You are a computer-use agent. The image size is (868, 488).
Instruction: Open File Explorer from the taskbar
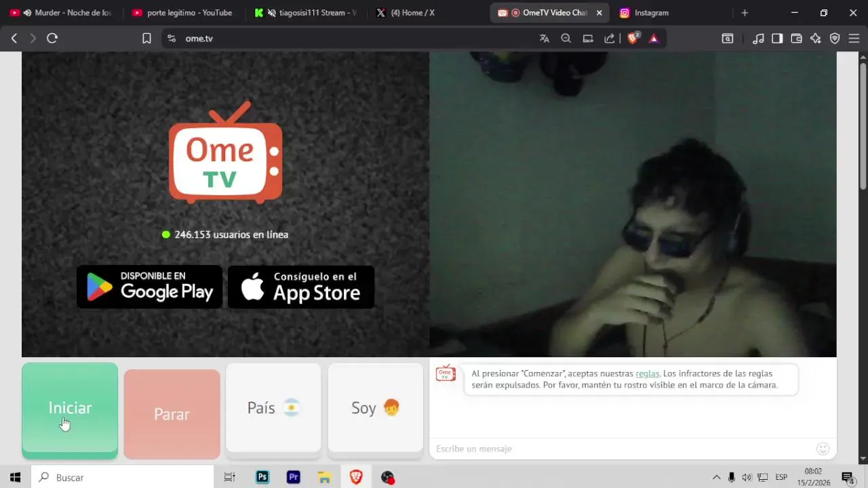(x=325, y=477)
